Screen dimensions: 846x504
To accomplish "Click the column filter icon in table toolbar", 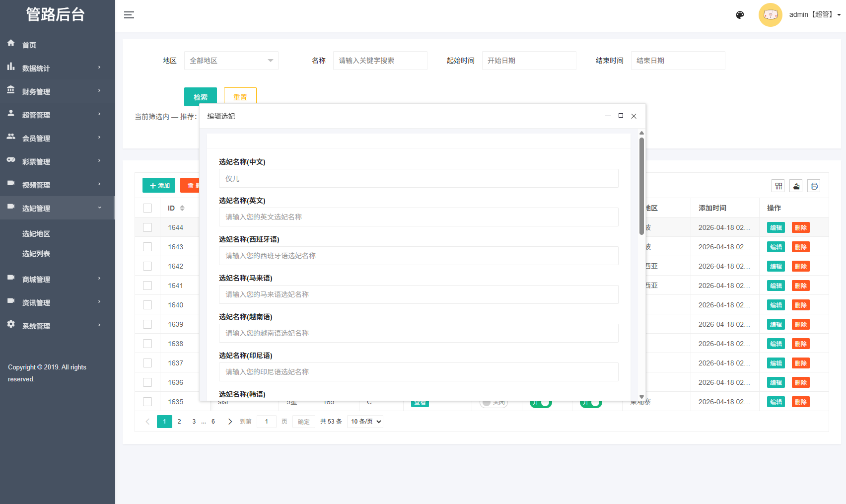I will pos(778,186).
